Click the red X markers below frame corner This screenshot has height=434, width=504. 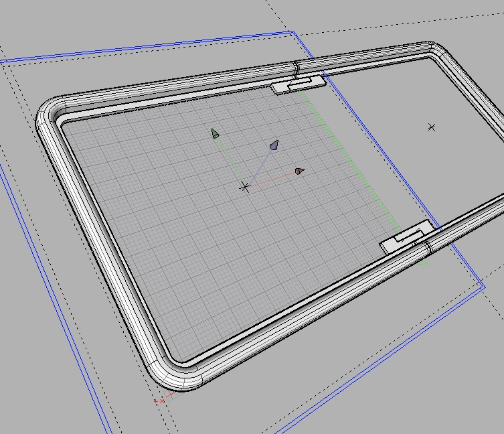click(x=159, y=401)
